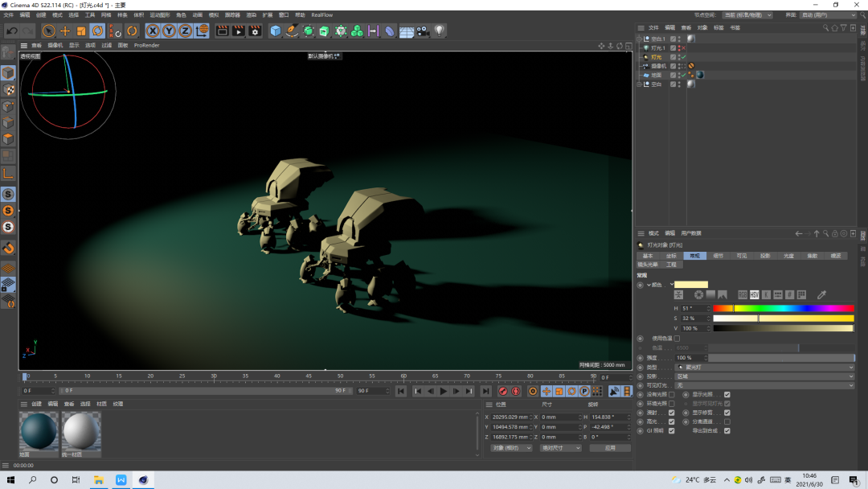Click the 强度 intensity slider

tap(782, 358)
